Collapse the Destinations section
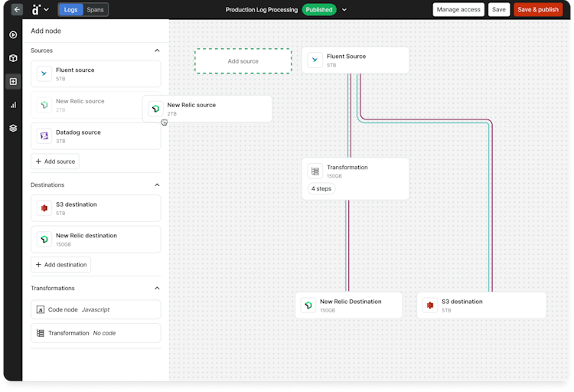 pos(157,185)
